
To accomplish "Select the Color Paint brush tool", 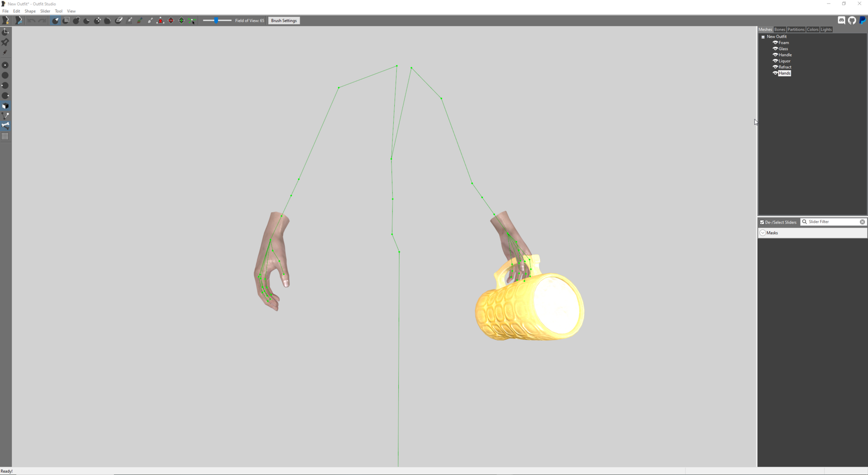I will pos(140,20).
